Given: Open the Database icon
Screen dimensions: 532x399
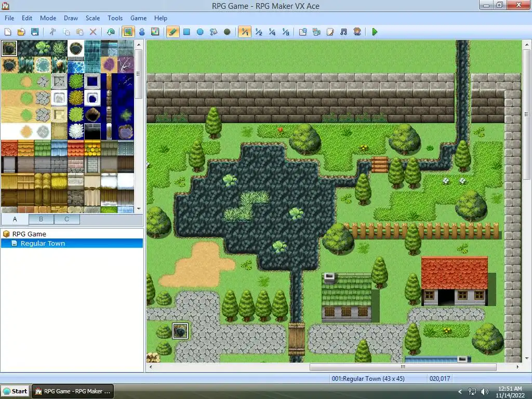Looking at the screenshot, I should pos(303,32).
